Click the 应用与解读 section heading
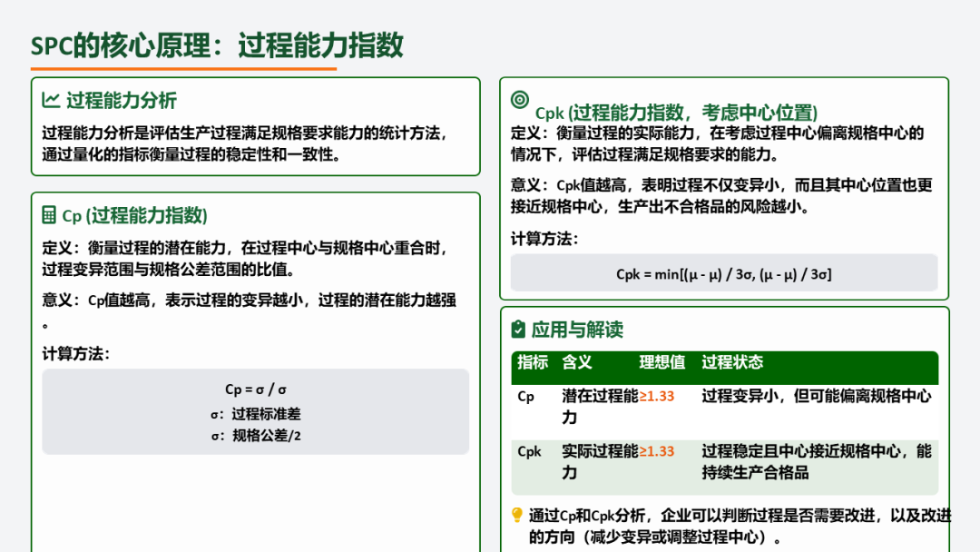980x552 pixels. coord(577,330)
